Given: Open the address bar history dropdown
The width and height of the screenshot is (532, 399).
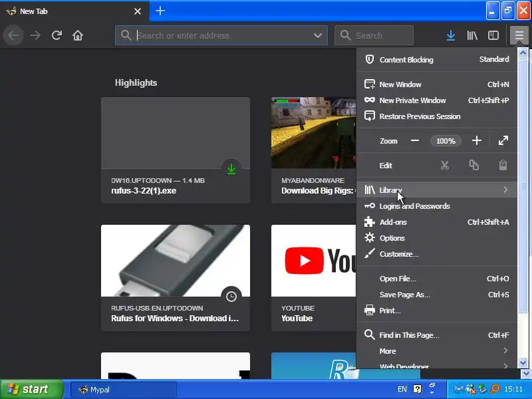Looking at the screenshot, I should [x=318, y=35].
